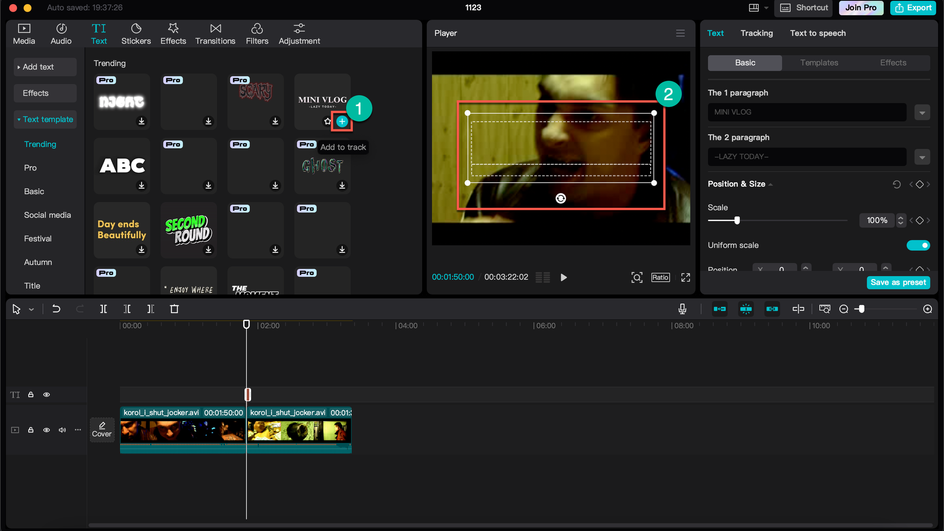Open the Ratio setting in player

point(660,277)
